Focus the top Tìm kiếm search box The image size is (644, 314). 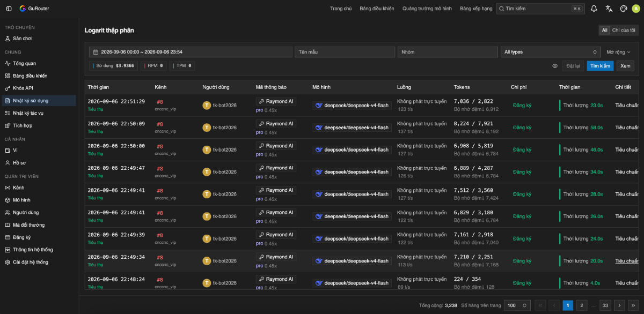pos(540,9)
